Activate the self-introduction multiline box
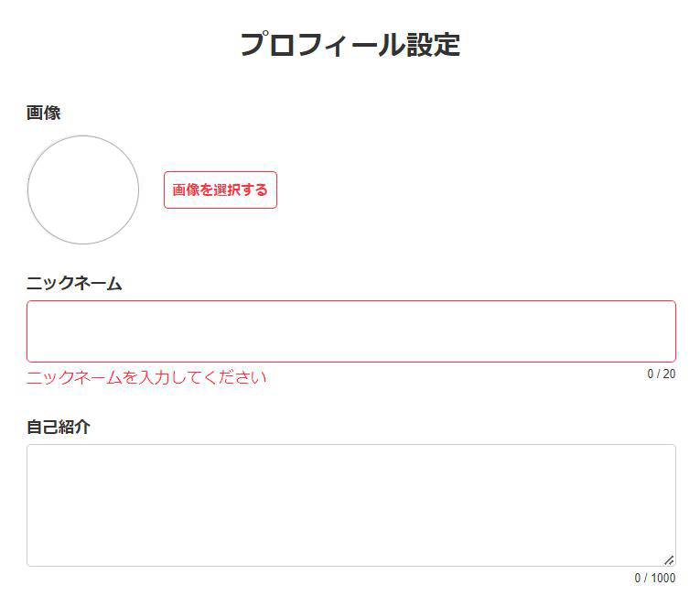The width and height of the screenshot is (700, 607). pyautogui.click(x=350, y=504)
